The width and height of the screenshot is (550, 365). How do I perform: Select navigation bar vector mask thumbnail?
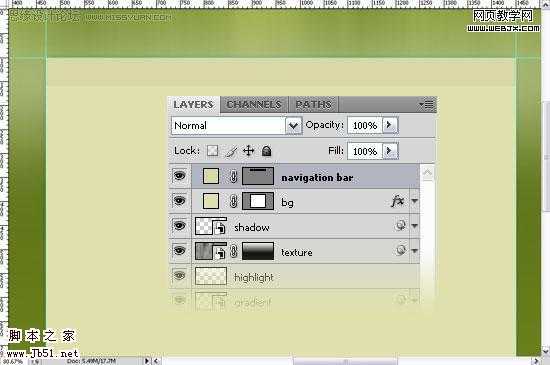(x=258, y=176)
